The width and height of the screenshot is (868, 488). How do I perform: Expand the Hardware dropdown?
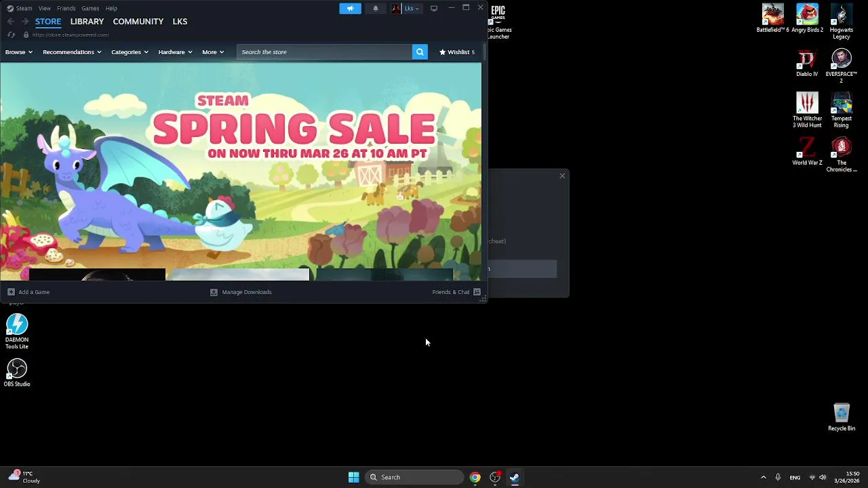coord(175,52)
